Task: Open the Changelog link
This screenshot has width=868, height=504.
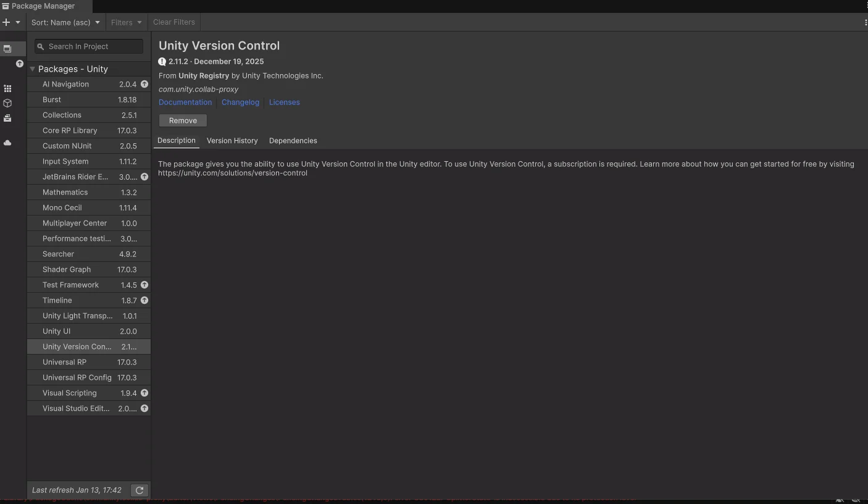Action: pos(240,103)
